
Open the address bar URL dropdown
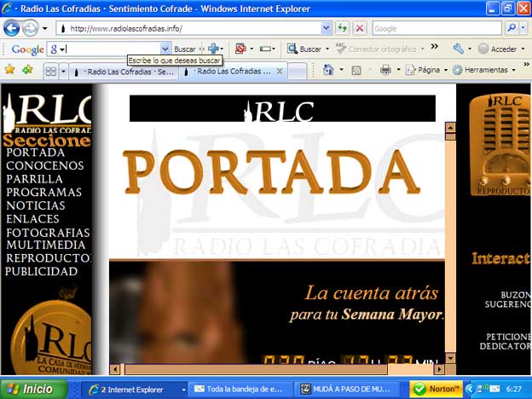pyautogui.click(x=326, y=28)
